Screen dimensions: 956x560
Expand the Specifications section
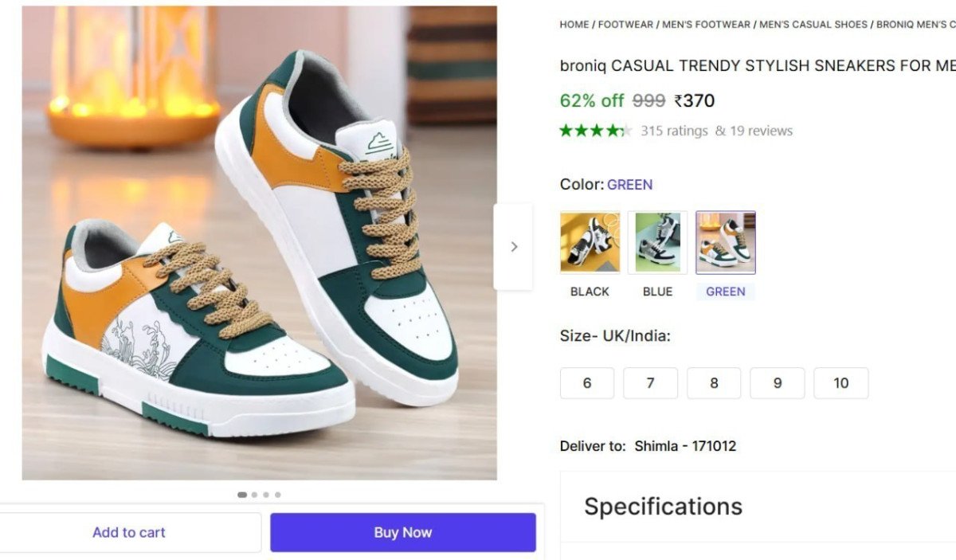coord(663,506)
